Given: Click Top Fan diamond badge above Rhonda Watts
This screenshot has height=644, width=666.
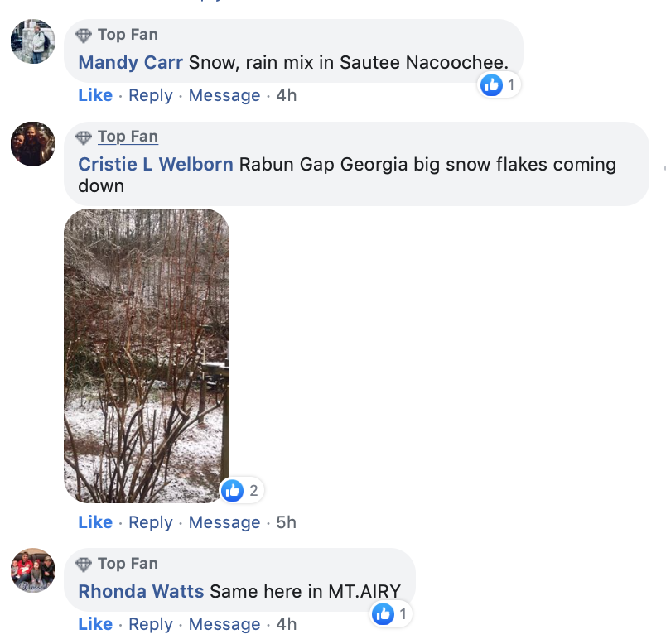Looking at the screenshot, I should pyautogui.click(x=84, y=565).
